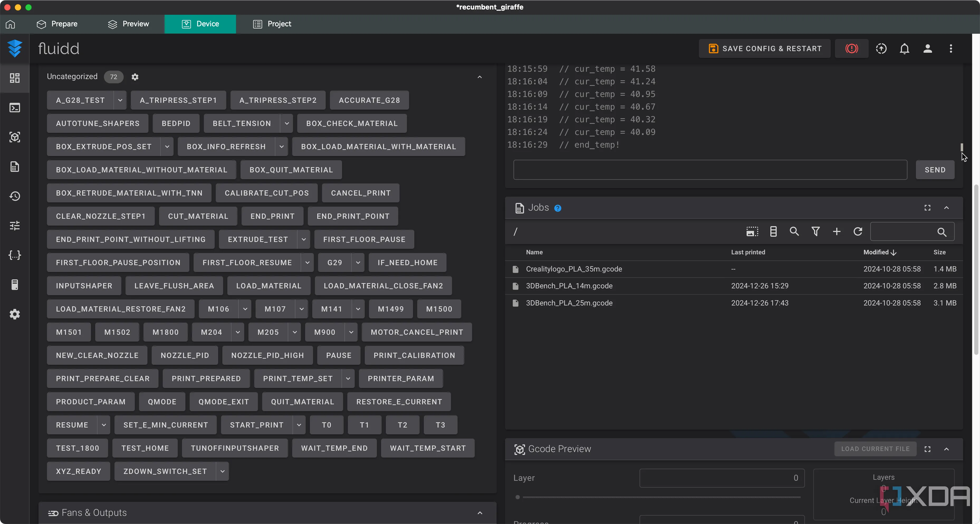The width and height of the screenshot is (980, 524).
Task: Switch to the Prepare tab
Action: click(x=57, y=24)
